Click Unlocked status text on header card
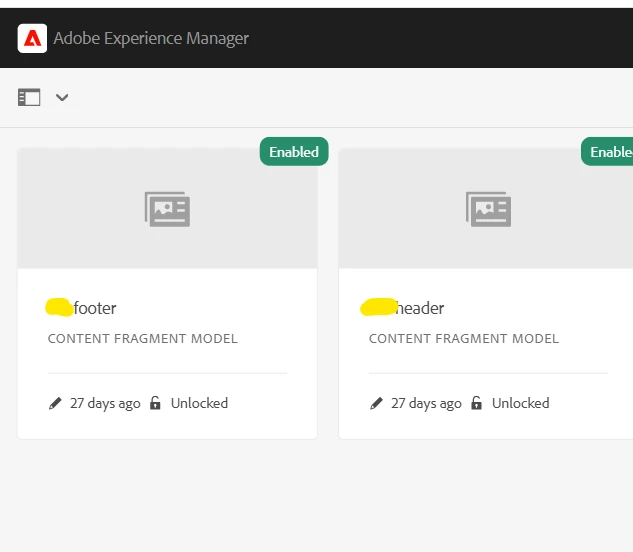Viewport: 633px width, 552px height. (521, 403)
